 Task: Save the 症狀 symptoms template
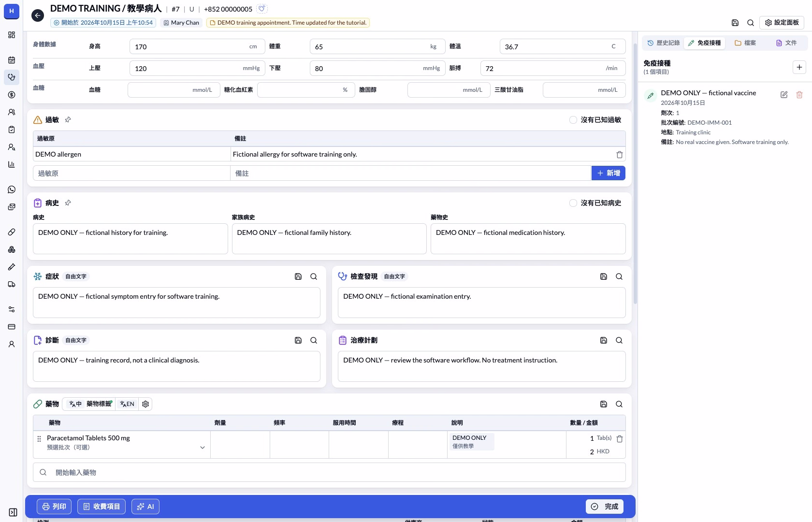298,276
